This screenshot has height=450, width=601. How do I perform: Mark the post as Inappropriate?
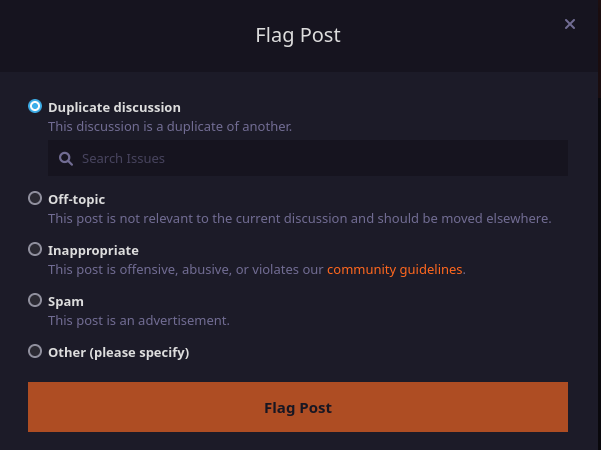coord(36,249)
